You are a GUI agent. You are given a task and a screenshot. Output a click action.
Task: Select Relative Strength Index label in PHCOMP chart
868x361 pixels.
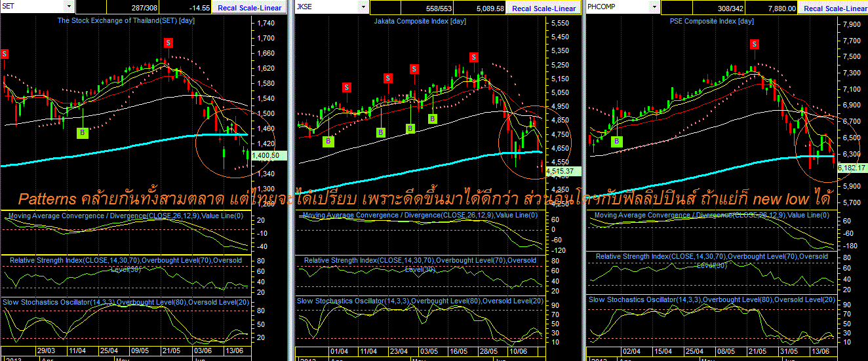(713, 260)
